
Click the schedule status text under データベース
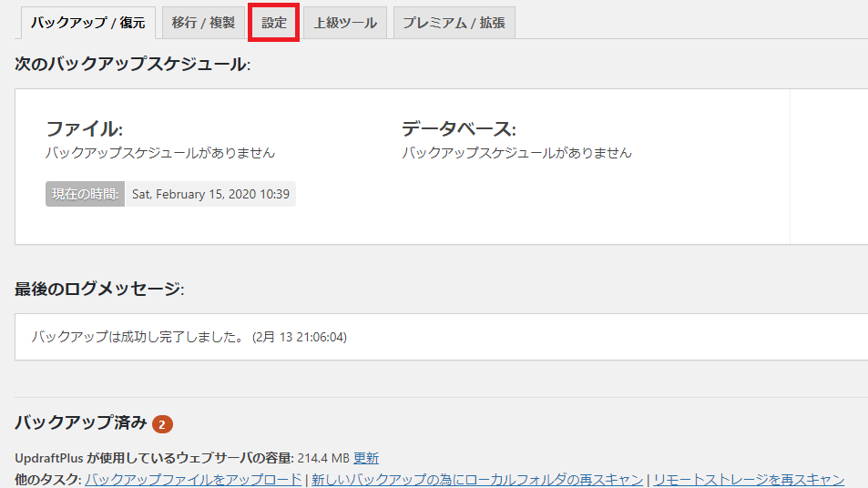pos(516,153)
